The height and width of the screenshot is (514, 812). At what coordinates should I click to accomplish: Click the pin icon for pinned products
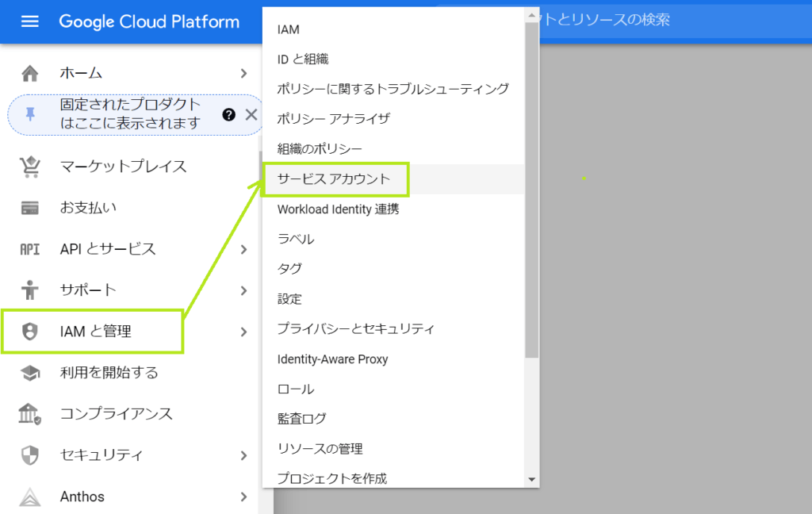tap(30, 114)
